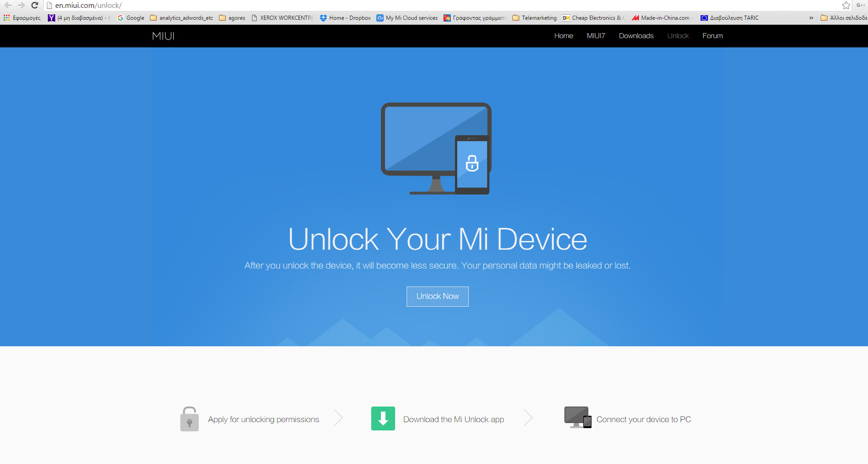Select the Unlock menu item
Image resolution: width=868 pixels, height=464 pixels.
coord(678,36)
